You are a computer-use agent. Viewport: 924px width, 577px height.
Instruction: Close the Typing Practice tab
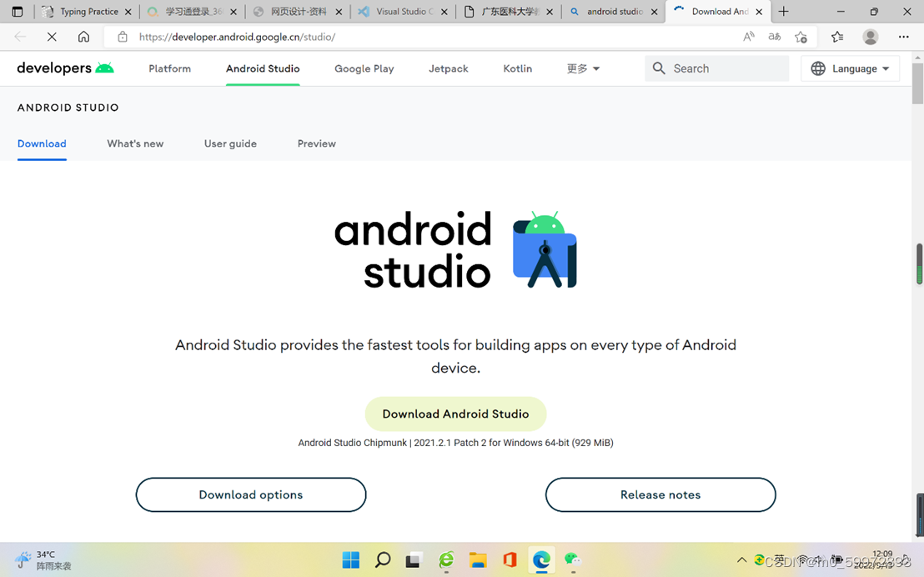128,12
